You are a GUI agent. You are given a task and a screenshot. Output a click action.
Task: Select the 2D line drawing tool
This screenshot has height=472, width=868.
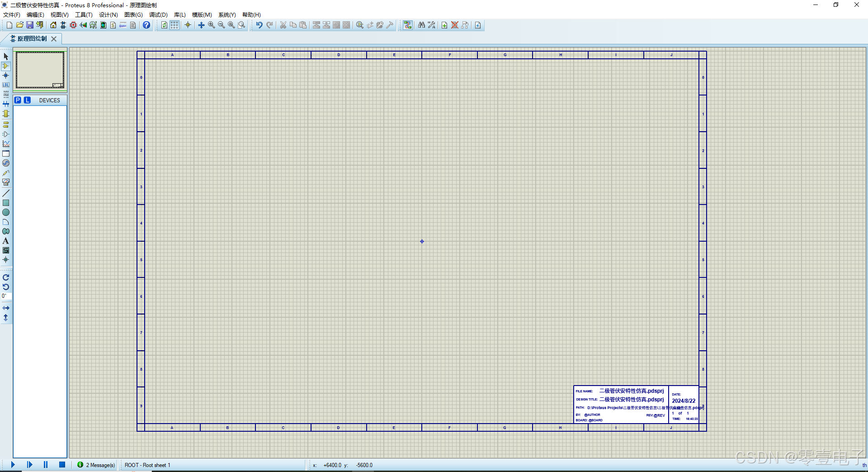(x=6, y=193)
